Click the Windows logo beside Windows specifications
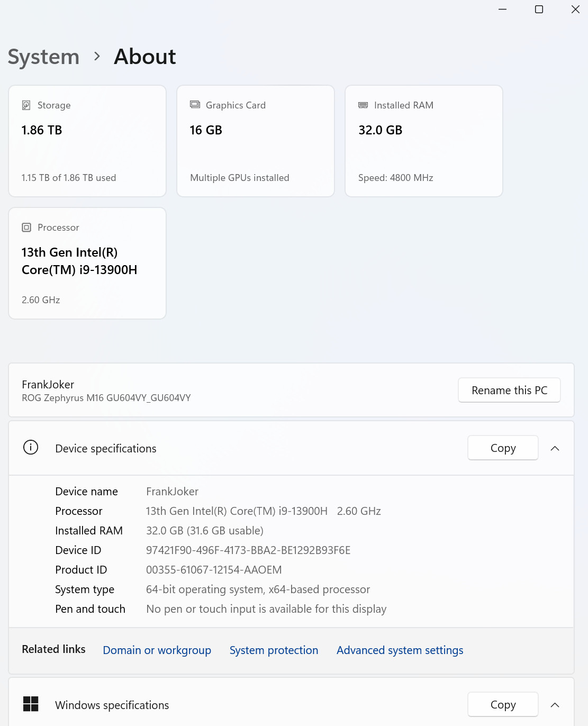Image resolution: width=588 pixels, height=726 pixels. [31, 704]
